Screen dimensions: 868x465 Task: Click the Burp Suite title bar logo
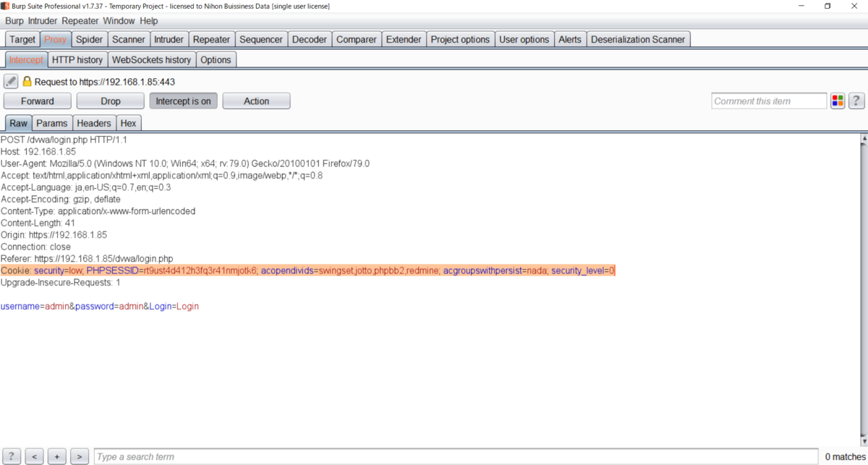[x=6, y=6]
